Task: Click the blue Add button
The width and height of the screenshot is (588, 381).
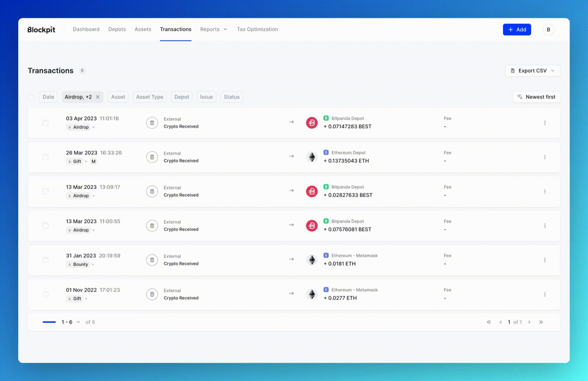Action: (x=517, y=30)
